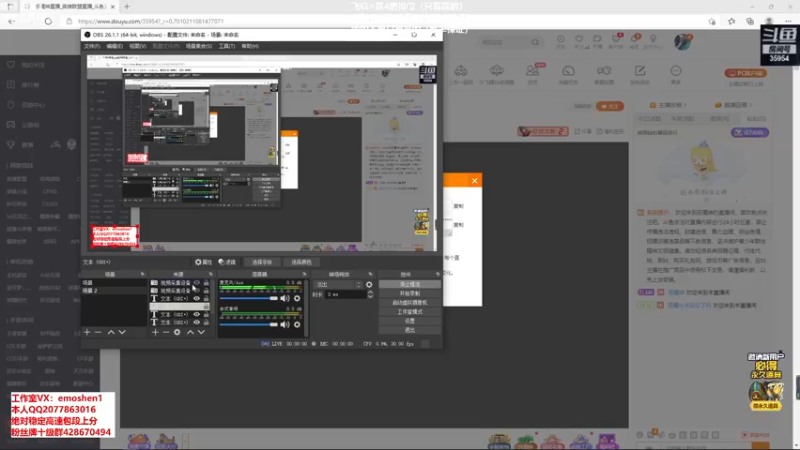The height and width of the screenshot is (450, 800).
Task: Select Scene 2 in the Scenes list
Action: [114, 291]
